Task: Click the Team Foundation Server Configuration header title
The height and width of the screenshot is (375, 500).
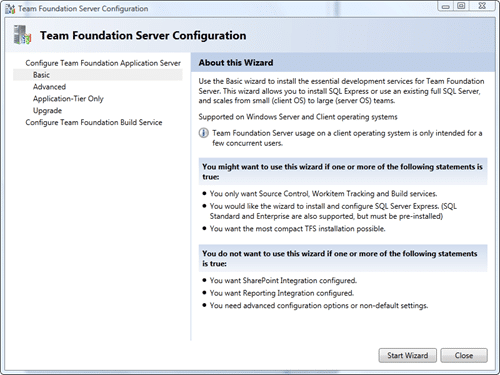Action: click(x=143, y=35)
